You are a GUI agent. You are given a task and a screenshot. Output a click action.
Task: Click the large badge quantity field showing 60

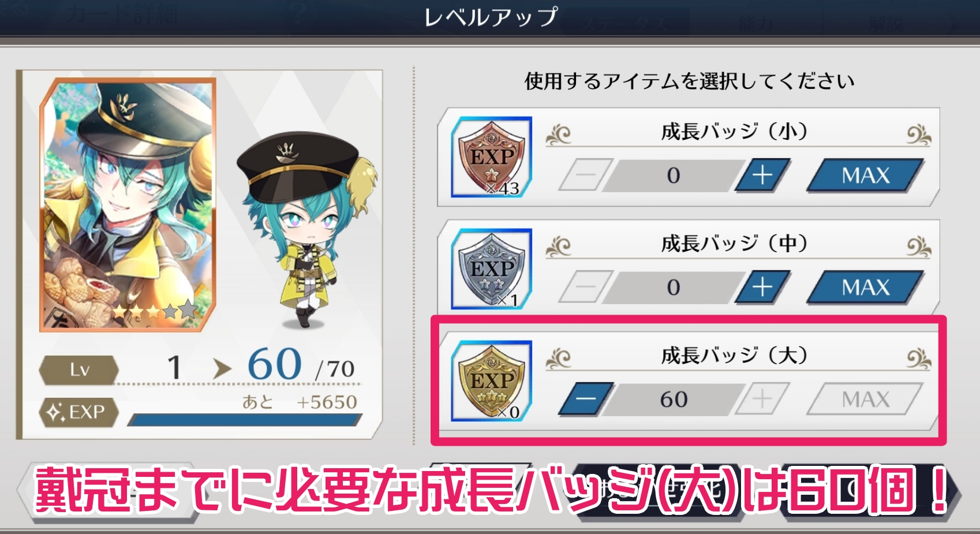(674, 399)
